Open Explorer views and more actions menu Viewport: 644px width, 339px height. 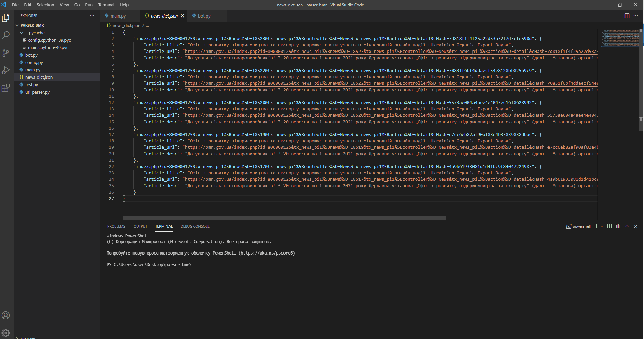pyautogui.click(x=92, y=16)
